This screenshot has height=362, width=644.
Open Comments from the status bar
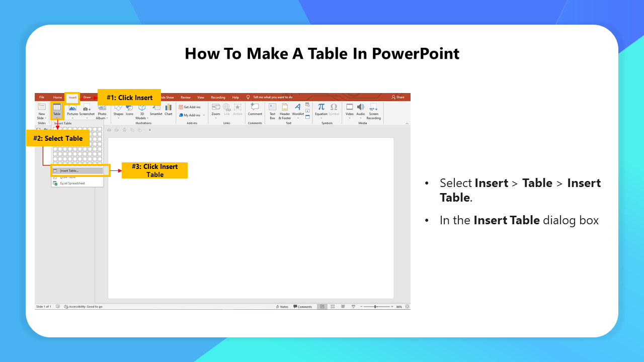pos(303,307)
